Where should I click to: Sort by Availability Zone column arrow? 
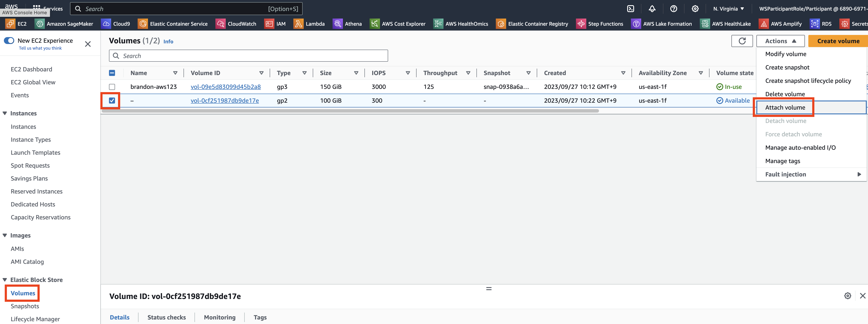click(x=701, y=73)
